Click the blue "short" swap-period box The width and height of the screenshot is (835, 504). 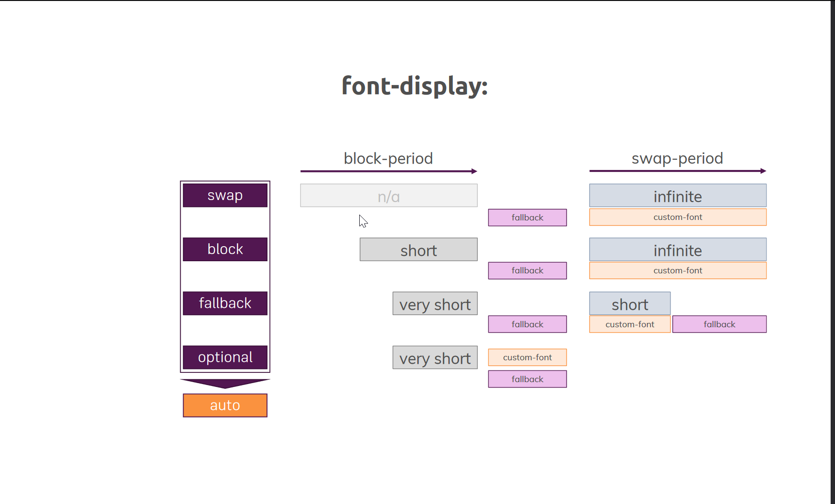click(x=630, y=303)
